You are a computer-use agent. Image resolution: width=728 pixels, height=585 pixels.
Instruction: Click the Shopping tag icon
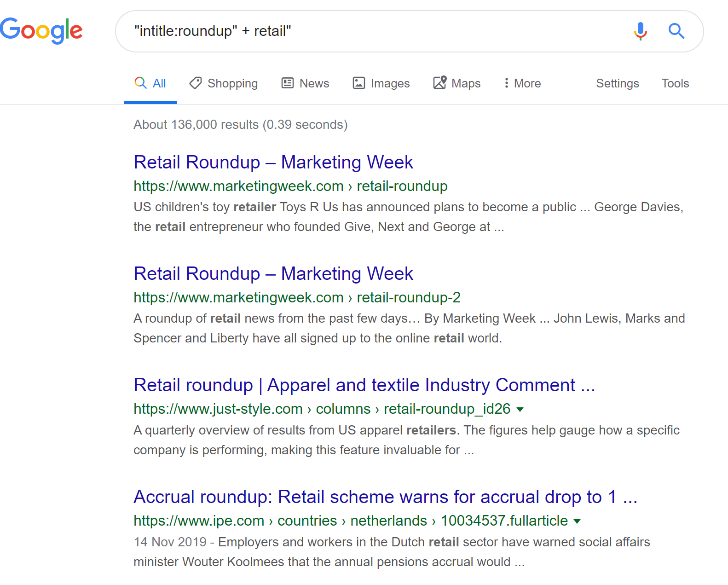pos(196,83)
